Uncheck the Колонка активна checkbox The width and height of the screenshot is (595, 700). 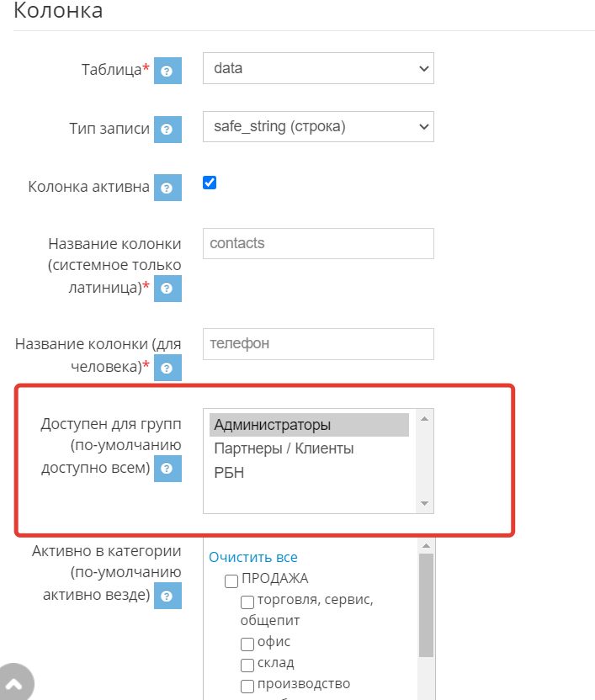[210, 183]
